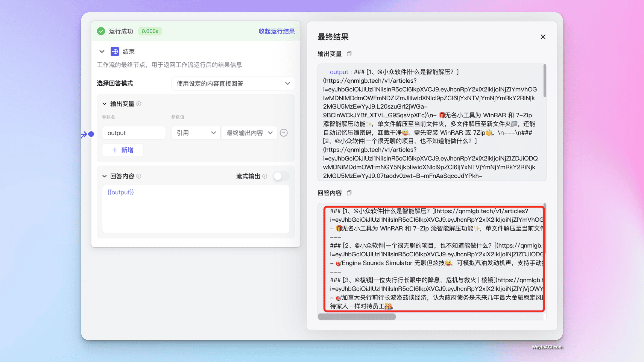
Task: Close the final result panel
Action: (543, 37)
